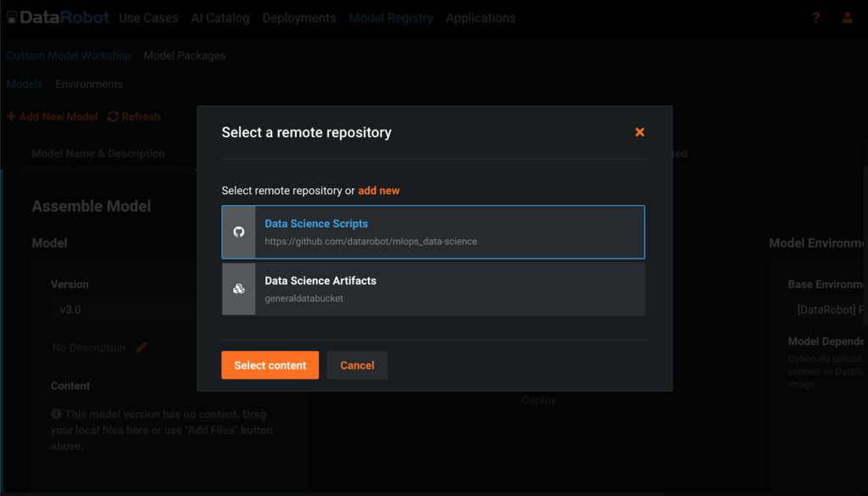Select the Models tab
Viewport: 868px width, 496px height.
tap(24, 84)
